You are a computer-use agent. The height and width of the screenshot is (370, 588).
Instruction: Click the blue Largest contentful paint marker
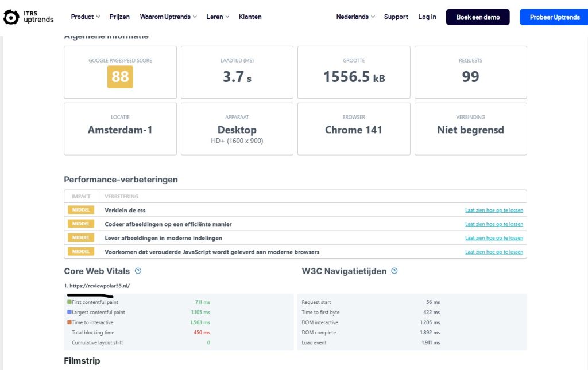[x=69, y=313]
